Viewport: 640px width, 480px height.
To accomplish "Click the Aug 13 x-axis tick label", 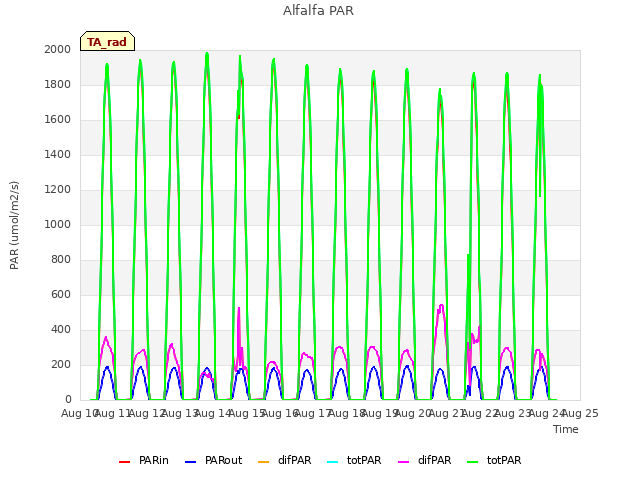I will tap(180, 413).
